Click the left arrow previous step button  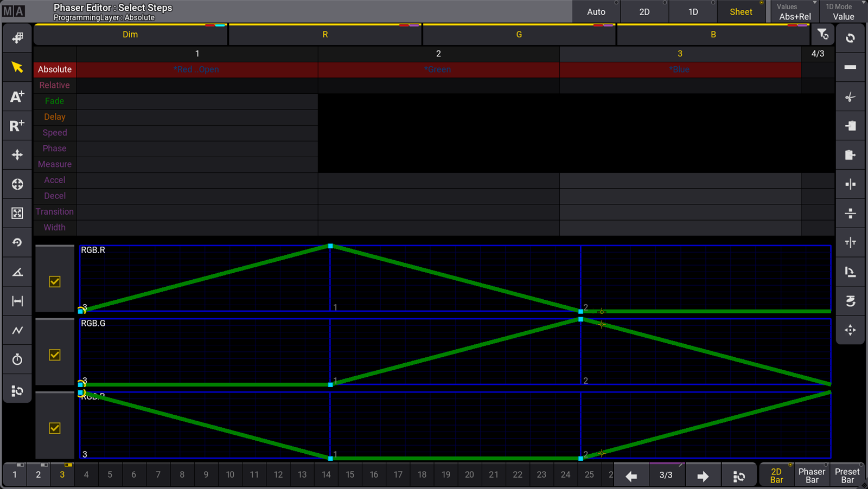(x=631, y=475)
